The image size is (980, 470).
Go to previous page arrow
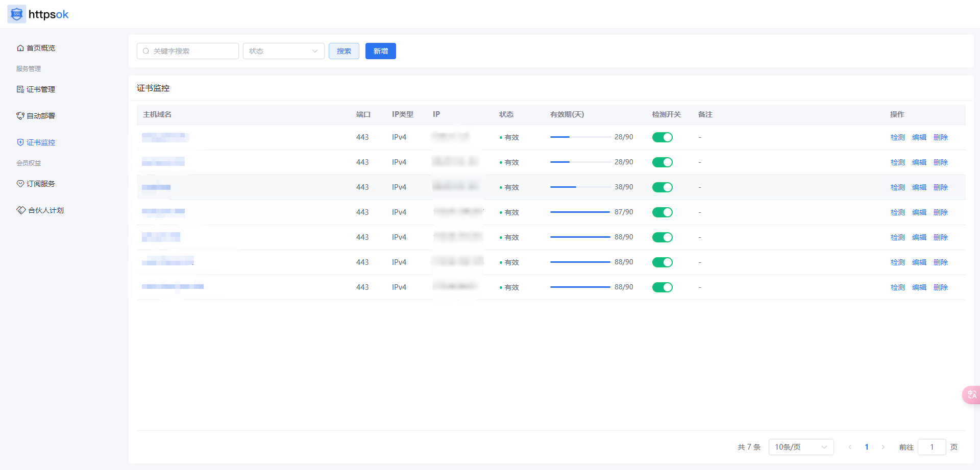point(850,447)
